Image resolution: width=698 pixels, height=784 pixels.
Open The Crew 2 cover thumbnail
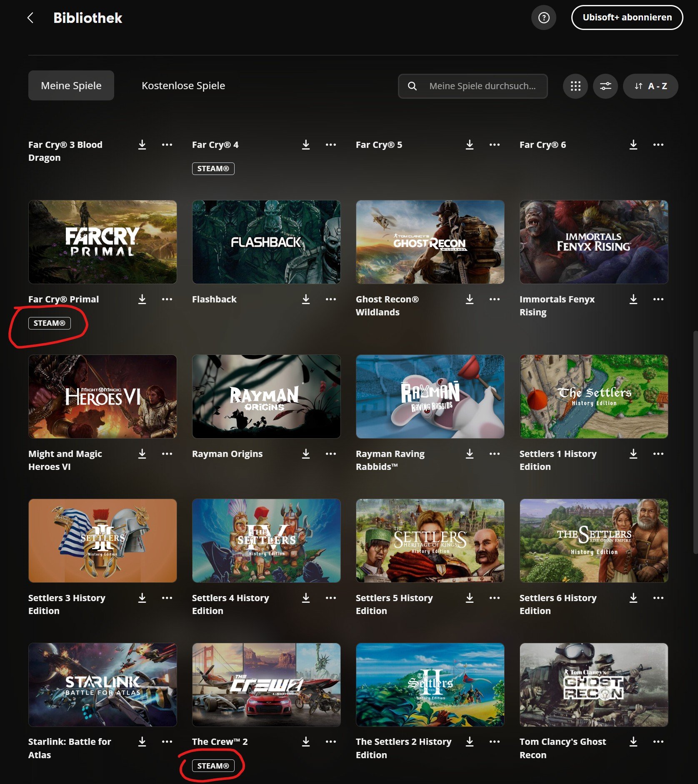(x=266, y=685)
